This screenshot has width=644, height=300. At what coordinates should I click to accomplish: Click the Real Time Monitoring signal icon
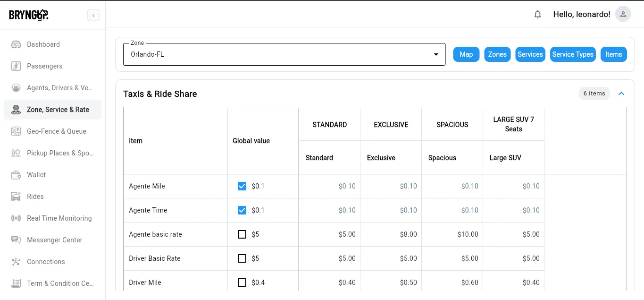coord(16,218)
